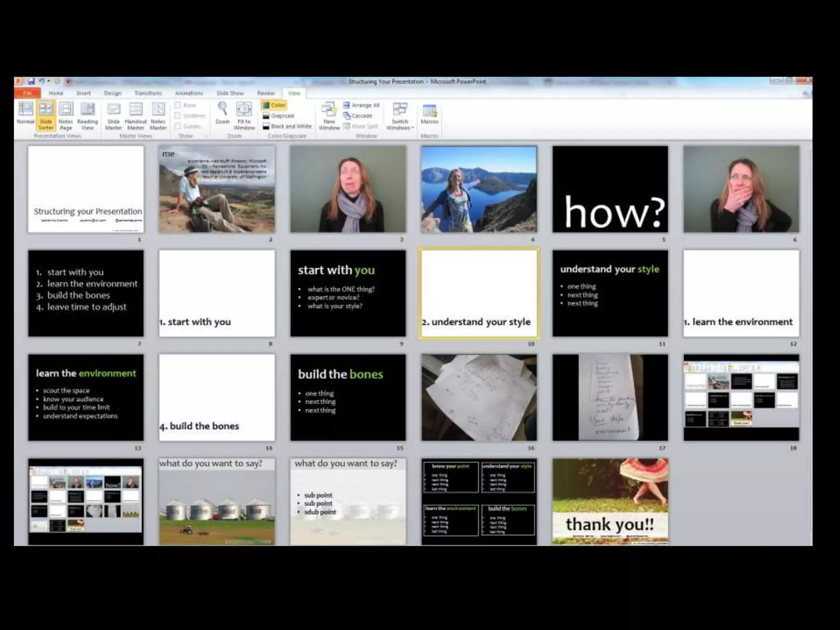Click the Save icon in quick access toolbar
The image size is (840, 630).
[31, 81]
